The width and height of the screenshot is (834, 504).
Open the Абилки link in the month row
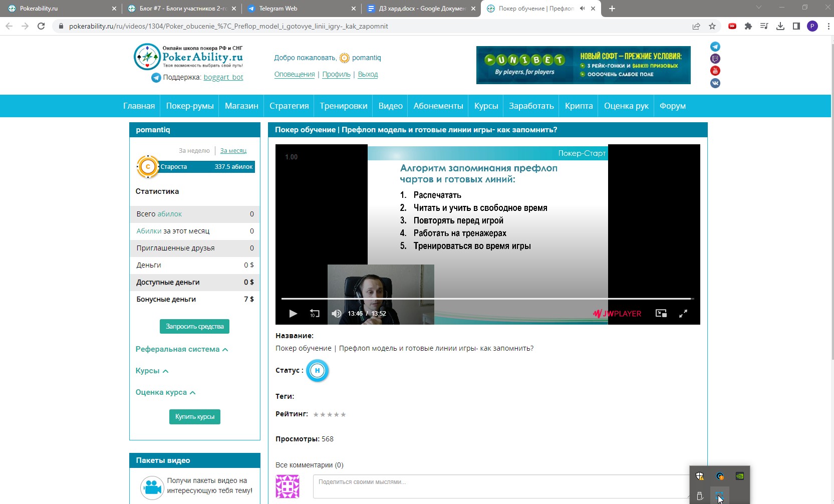pyautogui.click(x=149, y=231)
